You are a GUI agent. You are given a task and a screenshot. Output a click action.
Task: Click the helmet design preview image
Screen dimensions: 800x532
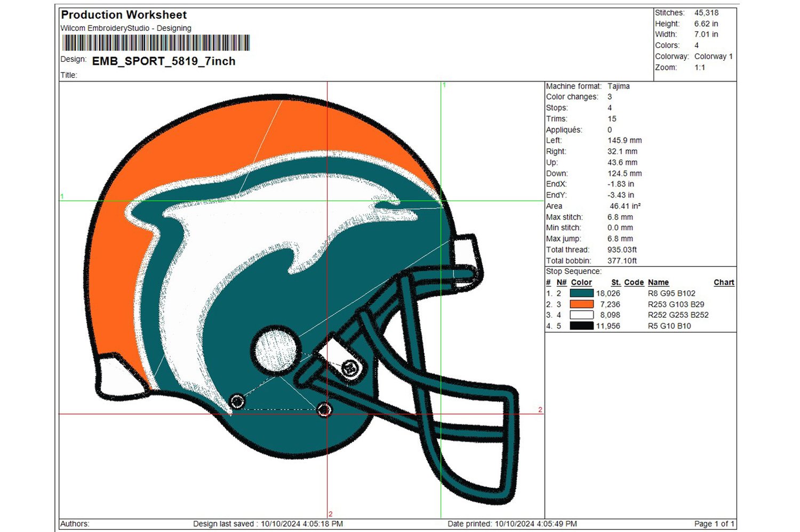302,300
